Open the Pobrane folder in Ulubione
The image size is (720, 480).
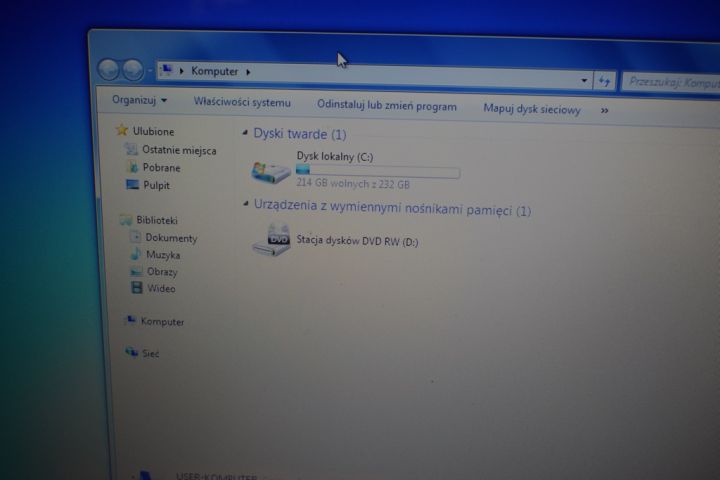click(160, 167)
